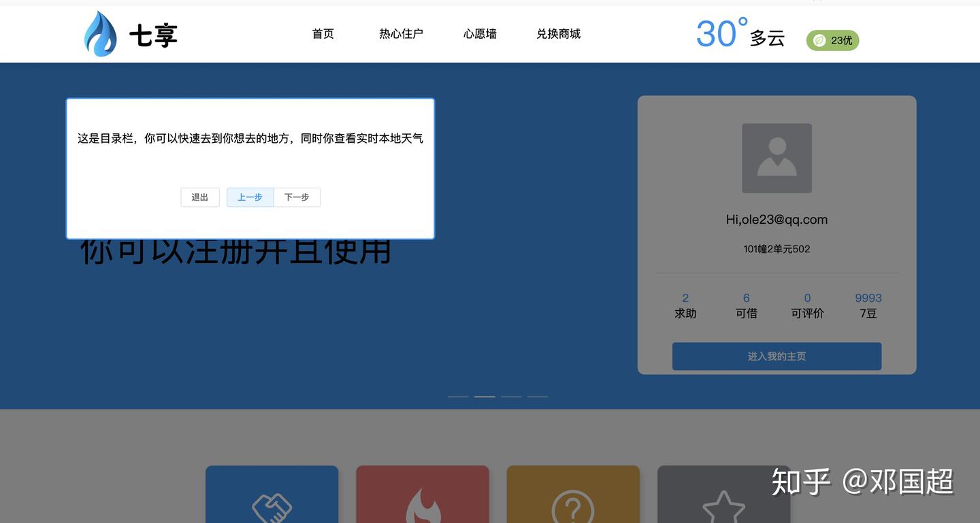The image size is (980, 523).
Task: Open the 兑换商城 navigation item
Action: pyautogui.click(x=558, y=33)
